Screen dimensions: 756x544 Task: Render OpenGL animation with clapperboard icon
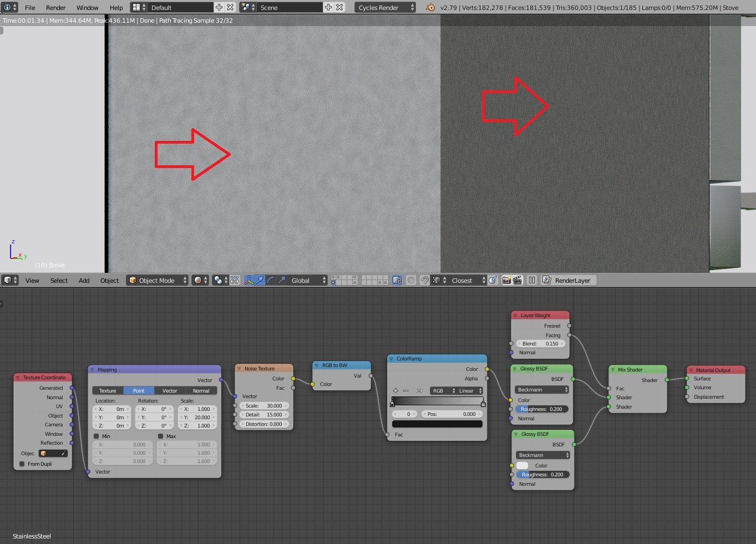click(517, 280)
